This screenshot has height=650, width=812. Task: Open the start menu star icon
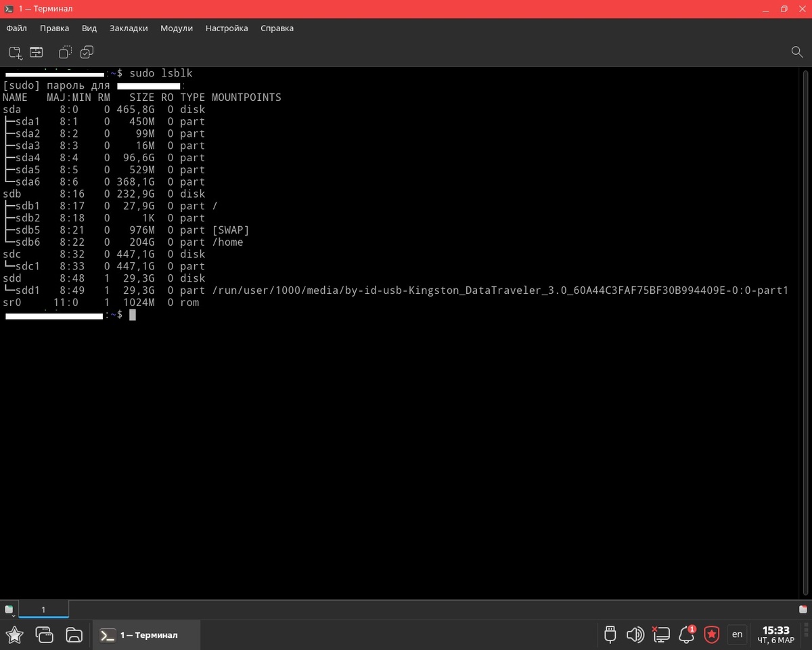point(14,634)
